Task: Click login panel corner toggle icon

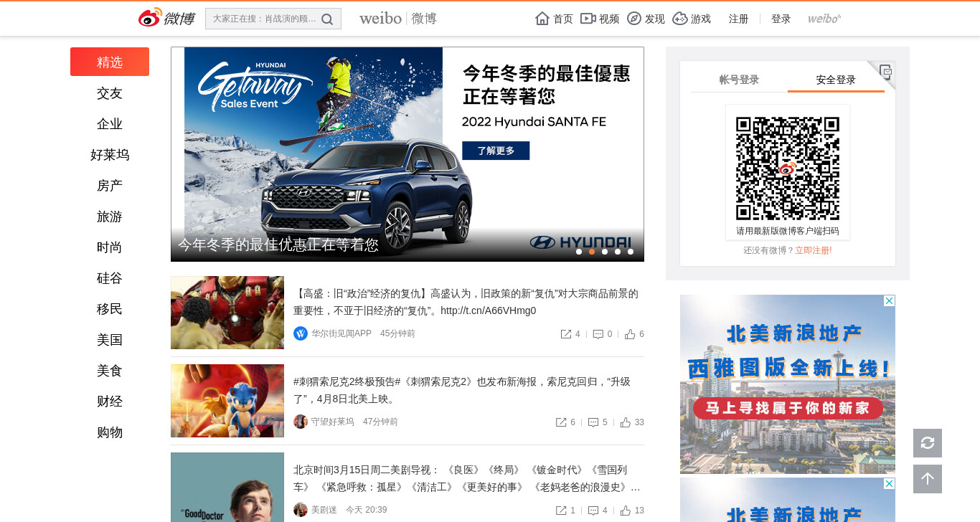Action: 885,71
